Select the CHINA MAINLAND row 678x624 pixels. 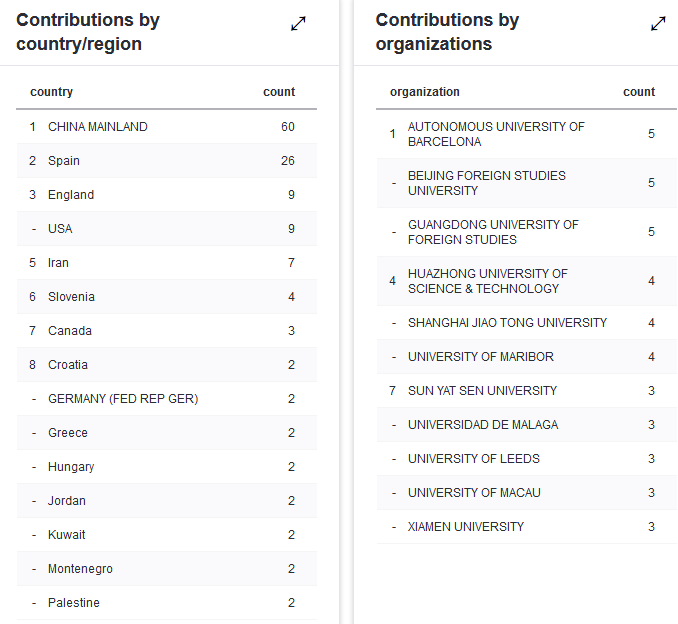tap(98, 127)
